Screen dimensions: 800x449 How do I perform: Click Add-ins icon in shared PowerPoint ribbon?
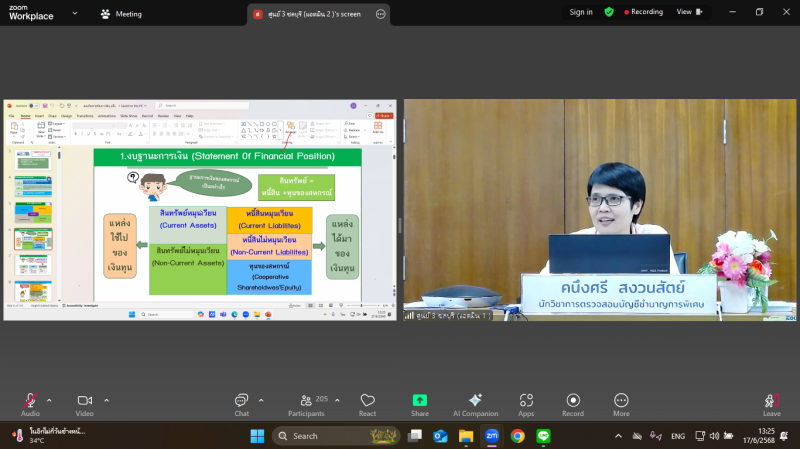click(x=378, y=128)
